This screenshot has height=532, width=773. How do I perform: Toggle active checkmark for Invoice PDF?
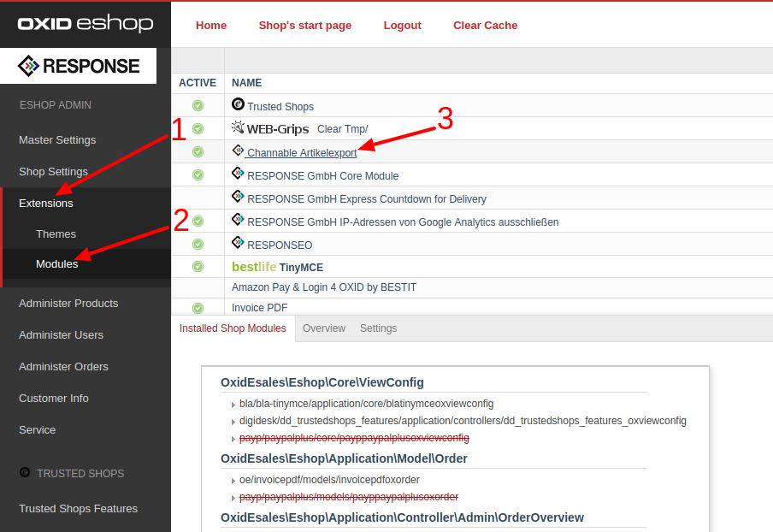pyautogui.click(x=198, y=308)
